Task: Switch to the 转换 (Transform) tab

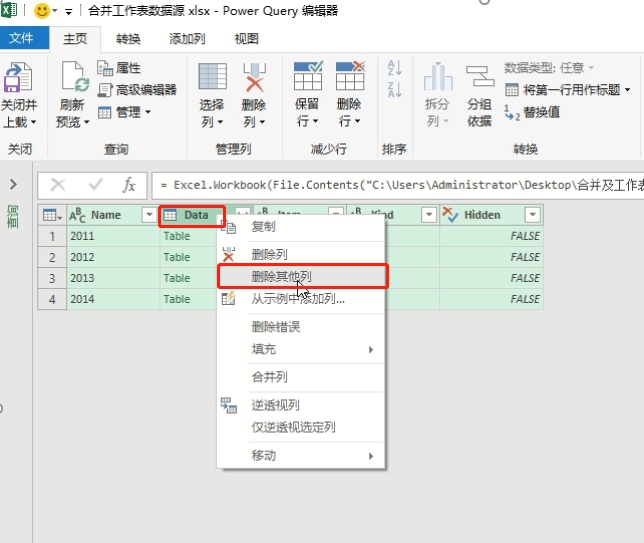Action: (128, 39)
